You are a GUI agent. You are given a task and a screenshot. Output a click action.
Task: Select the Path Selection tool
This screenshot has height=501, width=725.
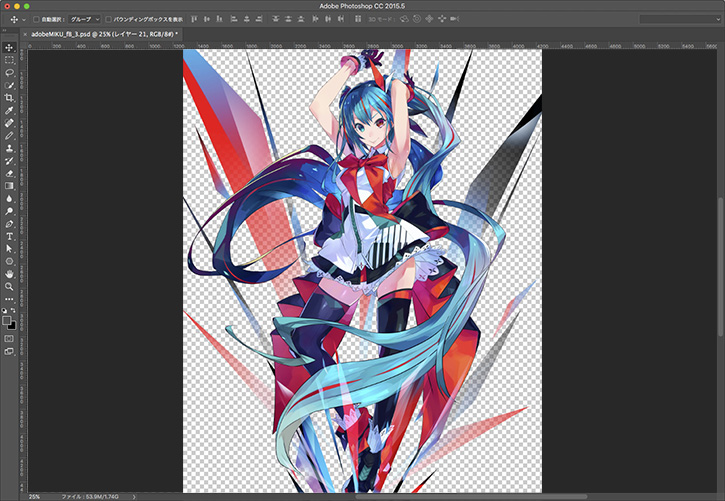click(9, 249)
